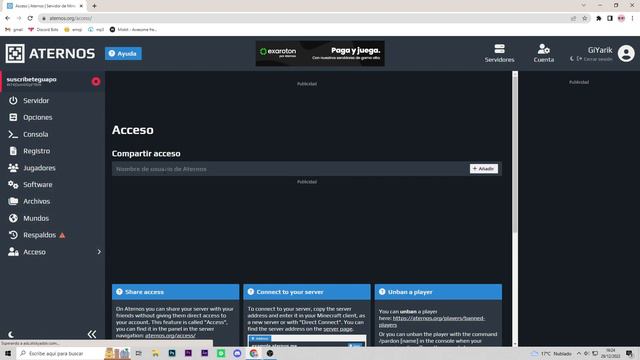Open the browser extensions puzzle icon
The image size is (640, 360).
[599, 18]
